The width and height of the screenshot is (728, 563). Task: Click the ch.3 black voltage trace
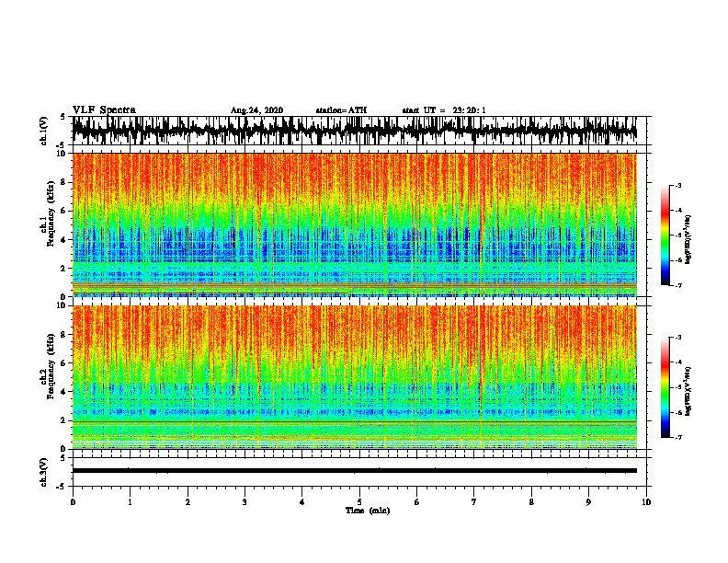[x=354, y=471]
